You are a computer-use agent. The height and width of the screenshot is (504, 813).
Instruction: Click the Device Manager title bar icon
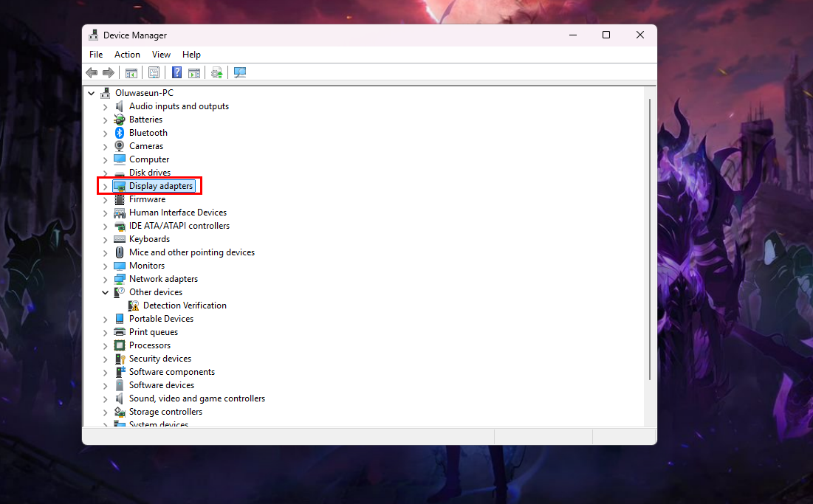[94, 35]
